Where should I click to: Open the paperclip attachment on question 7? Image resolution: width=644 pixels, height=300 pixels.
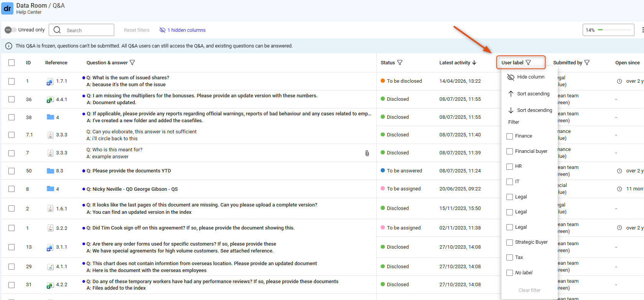pyautogui.click(x=367, y=153)
